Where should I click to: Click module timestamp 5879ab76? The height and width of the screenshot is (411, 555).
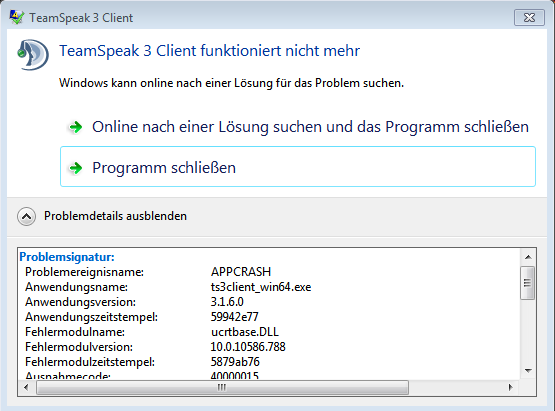[235, 361]
